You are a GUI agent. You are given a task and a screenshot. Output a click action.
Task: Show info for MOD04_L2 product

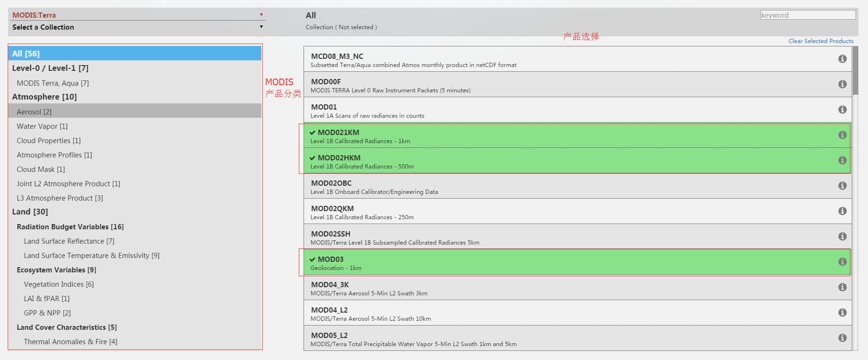(x=842, y=313)
